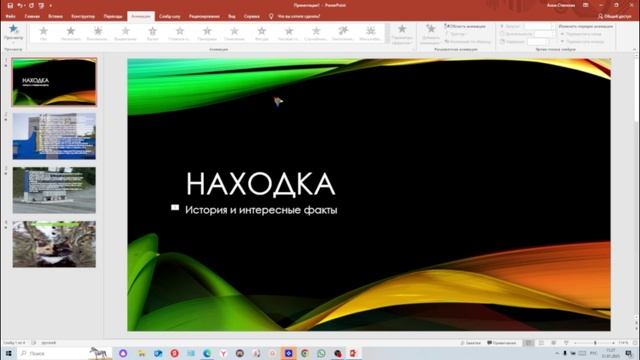The height and width of the screenshot is (360, 640).
Task: Select the Панорама animation effect
Action: 207,33
